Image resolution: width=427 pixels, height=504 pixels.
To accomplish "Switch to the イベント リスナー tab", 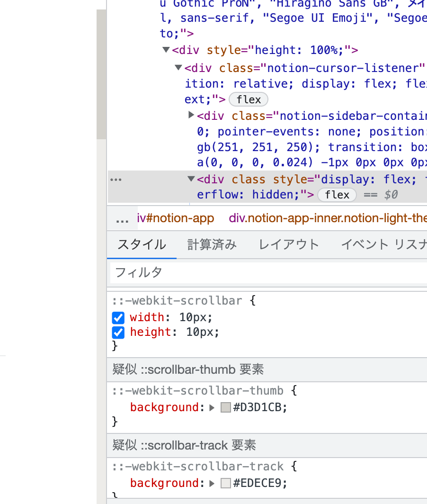I will coord(383,244).
